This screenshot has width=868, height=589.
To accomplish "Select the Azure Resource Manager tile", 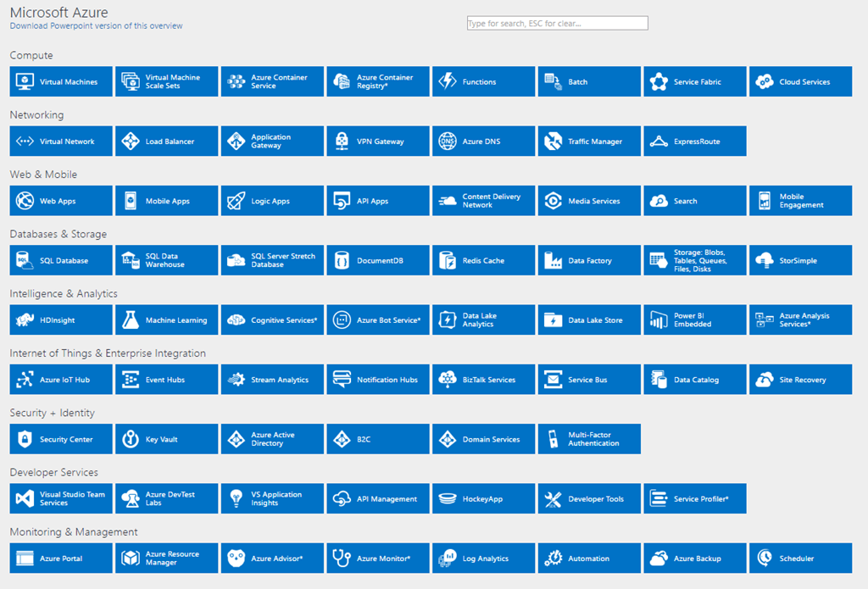I will [x=167, y=558].
